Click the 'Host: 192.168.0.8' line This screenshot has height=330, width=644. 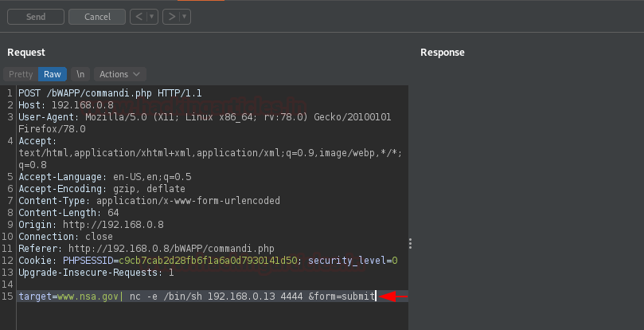tap(66, 105)
